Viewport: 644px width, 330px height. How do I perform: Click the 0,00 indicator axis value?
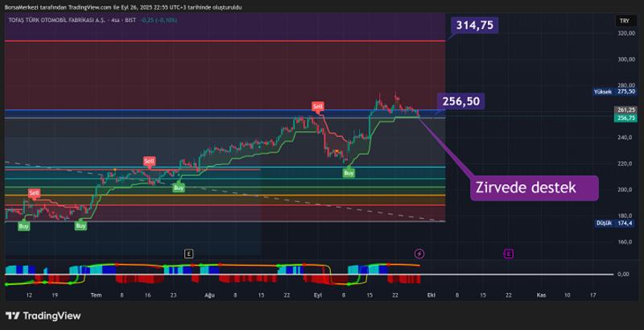click(623, 274)
